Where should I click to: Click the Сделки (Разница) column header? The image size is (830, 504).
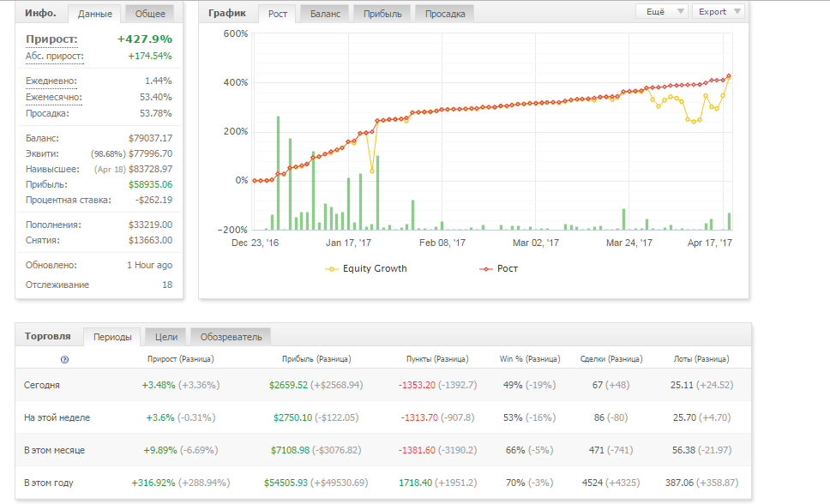click(611, 359)
